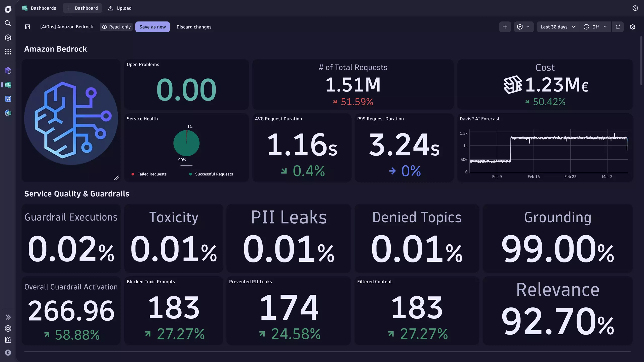The image size is (644, 362).
Task: Click the [AiObs] Amazon Bedrock title
Action: (x=67, y=27)
